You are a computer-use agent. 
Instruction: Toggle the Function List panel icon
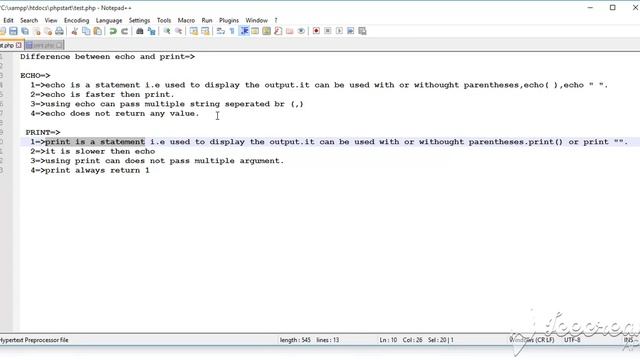(x=278, y=31)
